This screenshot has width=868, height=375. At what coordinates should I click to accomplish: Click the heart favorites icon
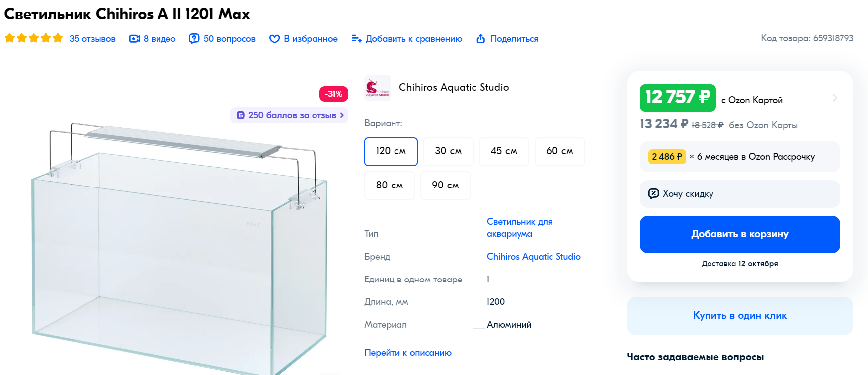click(x=274, y=39)
